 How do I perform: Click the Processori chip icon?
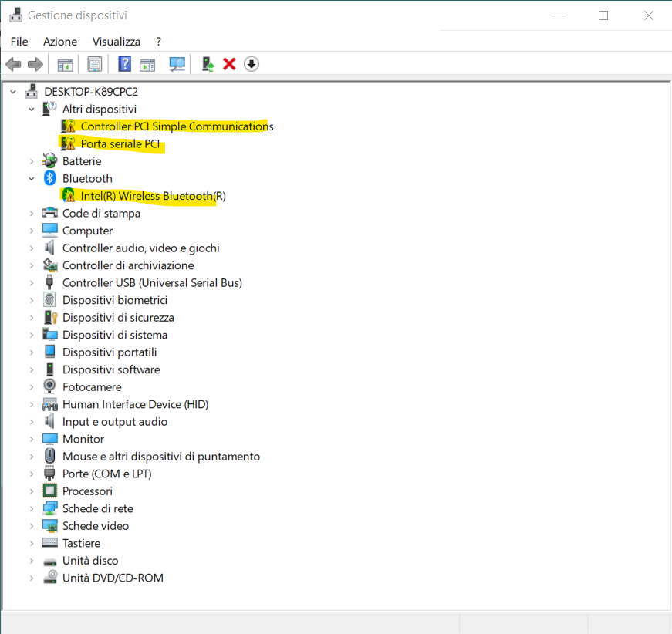click(x=49, y=491)
